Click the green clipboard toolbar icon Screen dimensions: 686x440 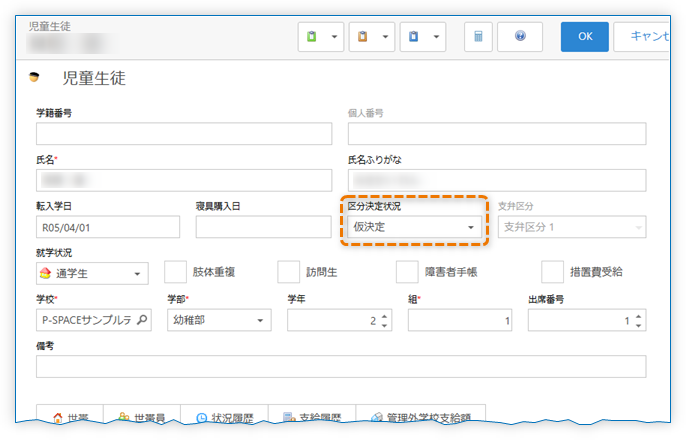click(x=312, y=37)
